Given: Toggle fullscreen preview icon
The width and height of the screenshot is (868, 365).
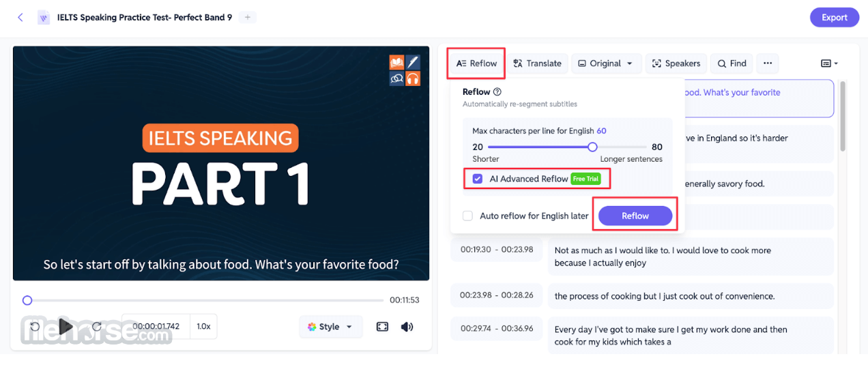Looking at the screenshot, I should (382, 327).
